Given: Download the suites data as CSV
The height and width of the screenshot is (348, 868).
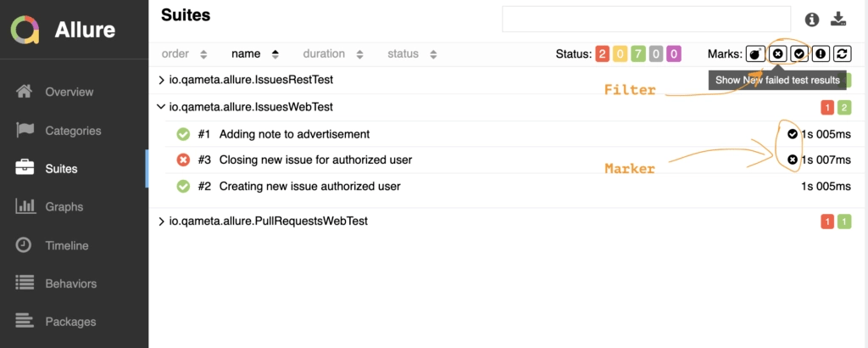Looking at the screenshot, I should tap(838, 19).
